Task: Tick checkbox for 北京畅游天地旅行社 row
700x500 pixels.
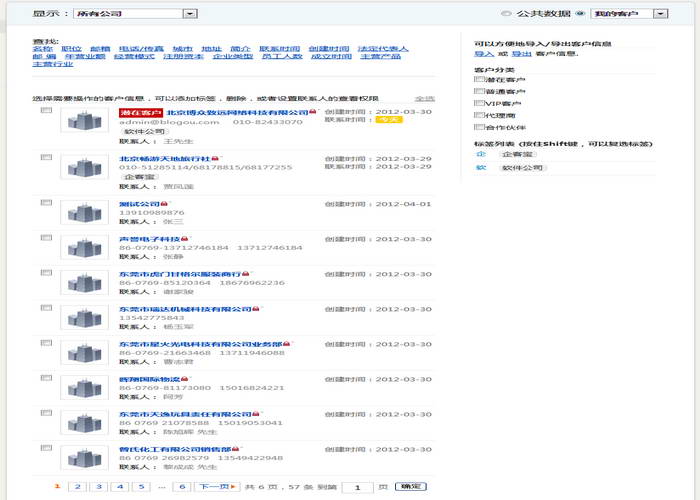Action: (46, 157)
